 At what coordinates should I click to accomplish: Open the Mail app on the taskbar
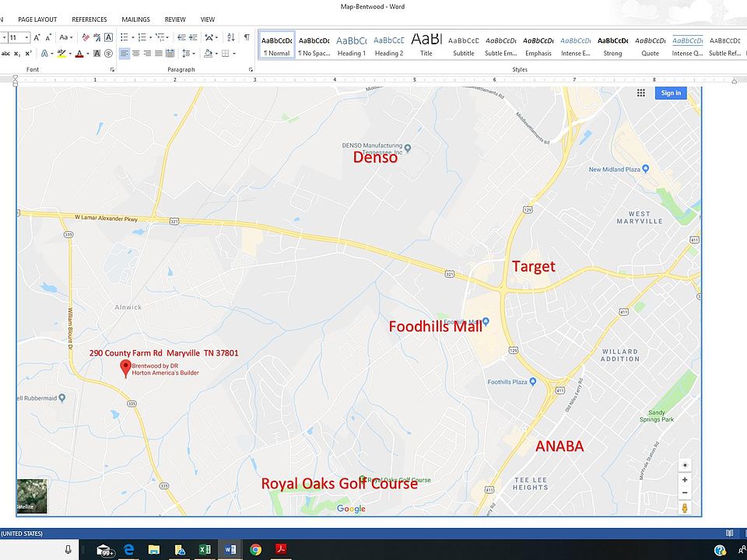click(105, 550)
